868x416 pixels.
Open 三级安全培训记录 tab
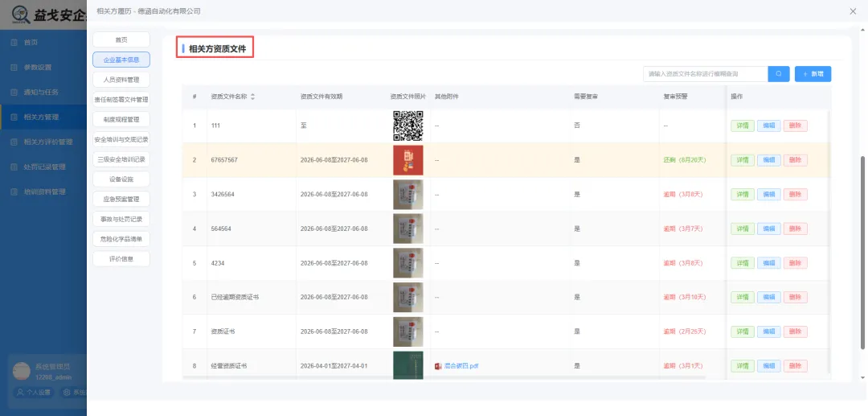121,159
